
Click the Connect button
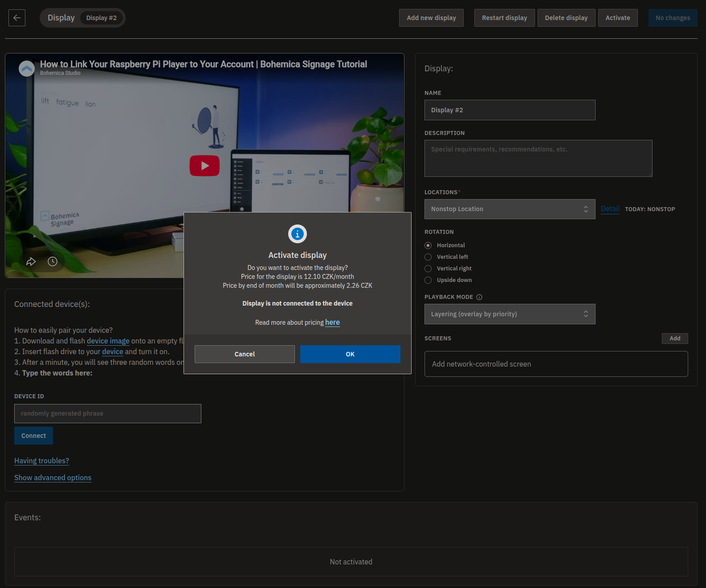33,436
